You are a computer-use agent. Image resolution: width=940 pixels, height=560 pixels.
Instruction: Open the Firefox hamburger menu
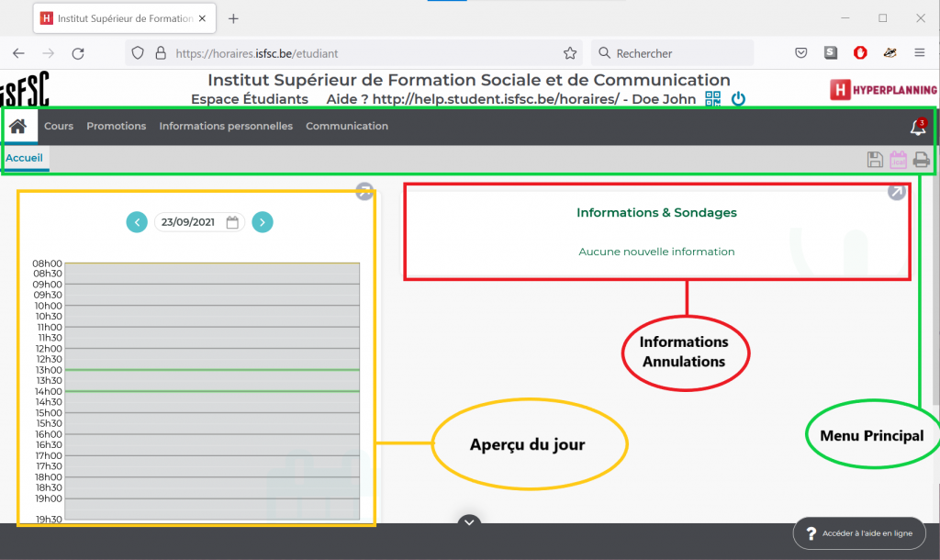(919, 53)
